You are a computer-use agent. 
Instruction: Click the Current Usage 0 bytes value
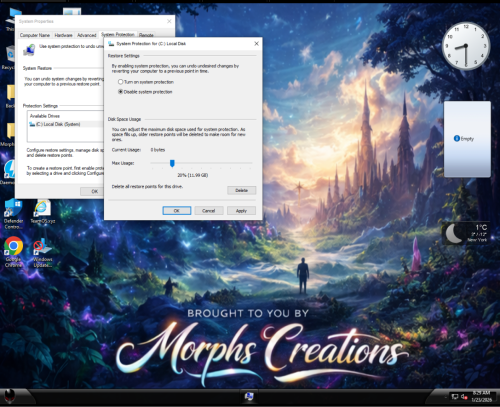click(158, 150)
